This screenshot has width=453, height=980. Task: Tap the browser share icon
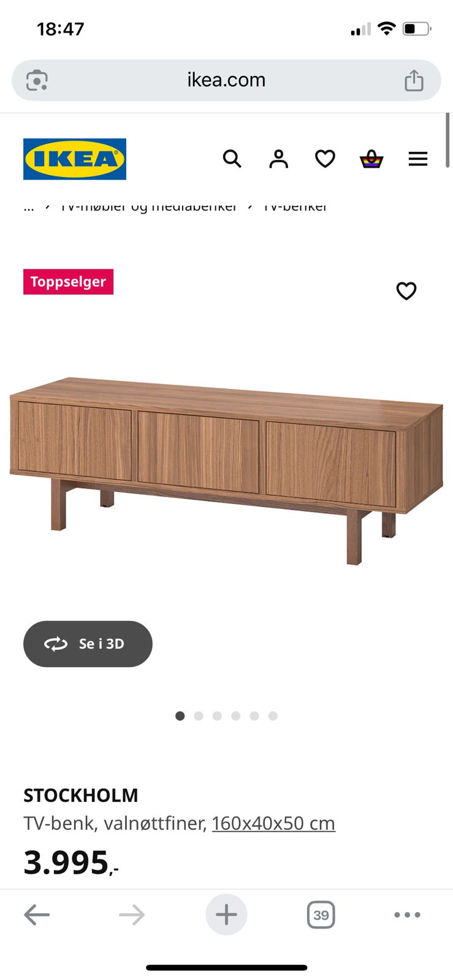click(x=414, y=80)
